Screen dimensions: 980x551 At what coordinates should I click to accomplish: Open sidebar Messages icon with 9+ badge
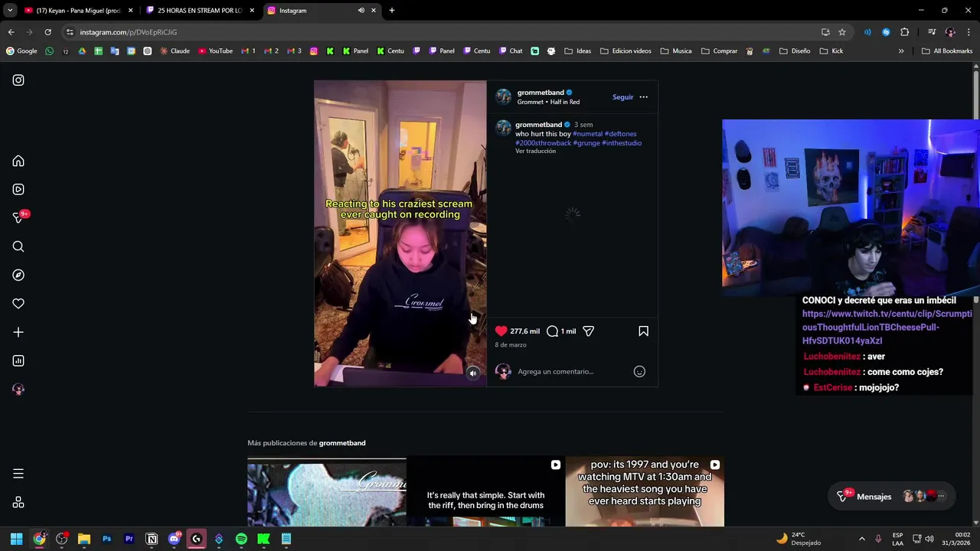(18, 218)
